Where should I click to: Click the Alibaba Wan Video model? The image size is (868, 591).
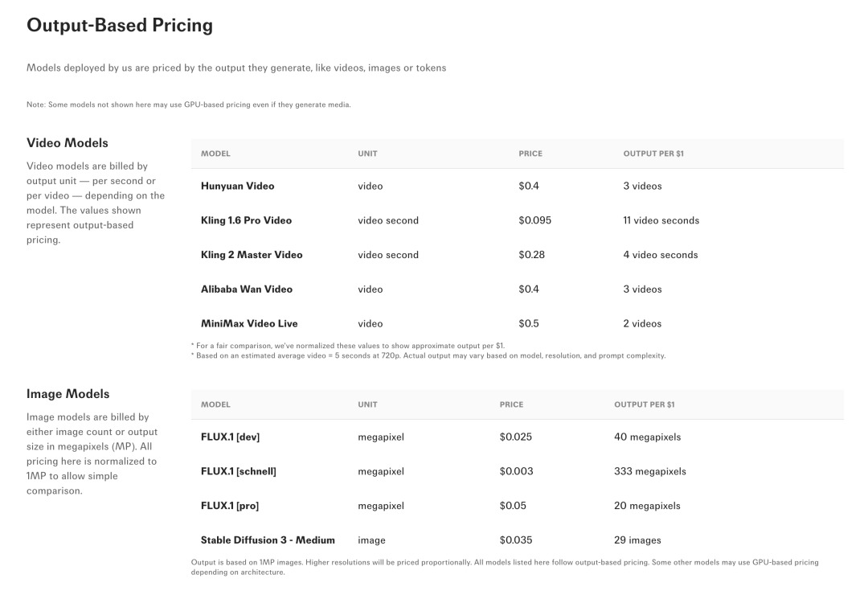[x=247, y=289]
